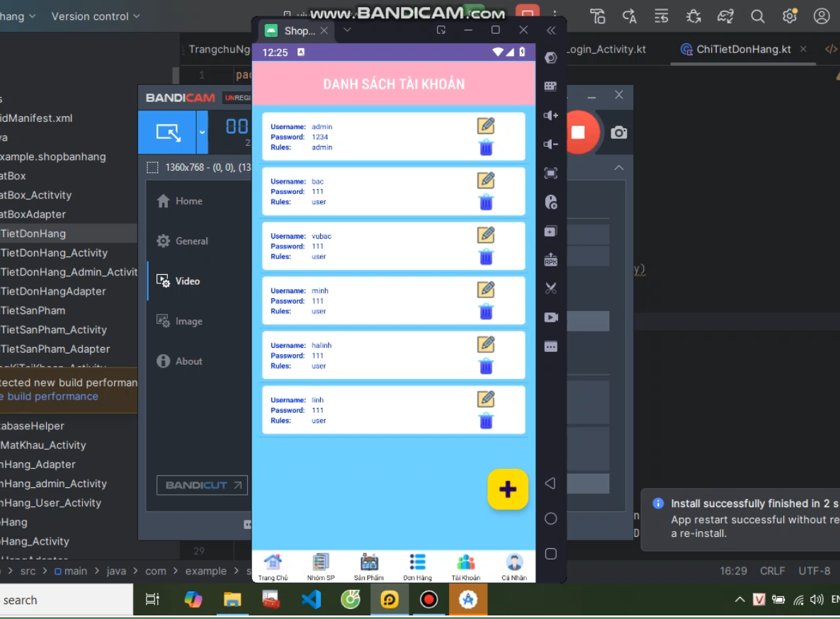Click emulator install APK icon
The image size is (840, 619).
click(551, 260)
